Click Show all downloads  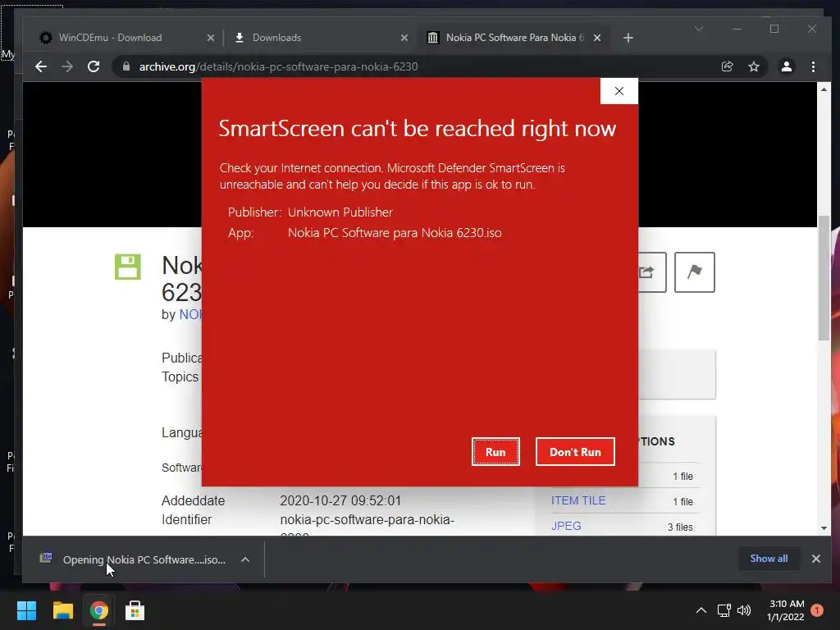click(x=769, y=558)
